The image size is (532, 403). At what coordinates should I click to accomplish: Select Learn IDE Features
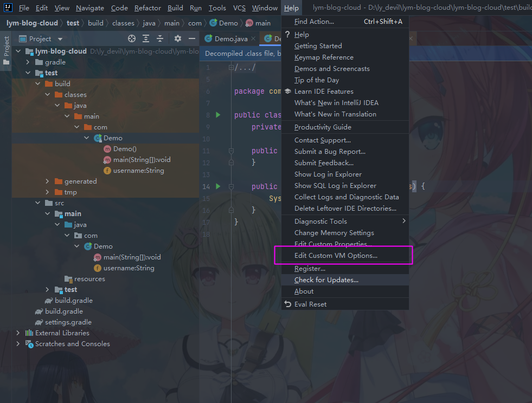(345, 92)
